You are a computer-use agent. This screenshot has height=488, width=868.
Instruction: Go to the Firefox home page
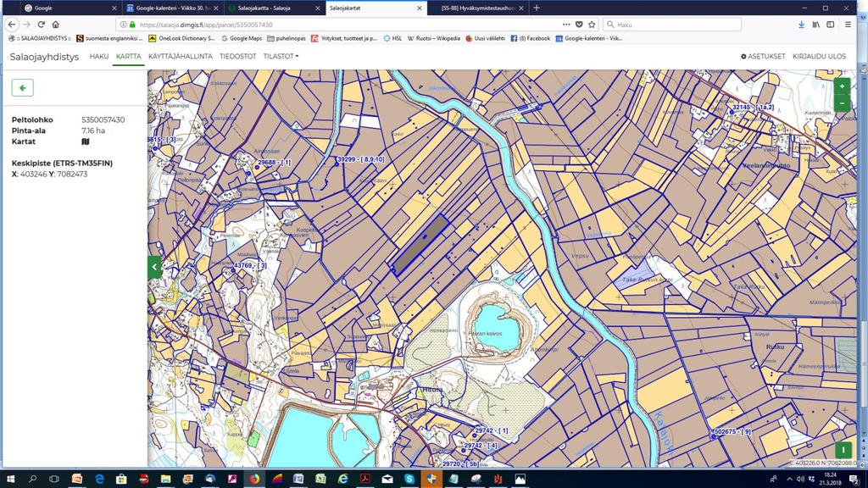point(55,25)
